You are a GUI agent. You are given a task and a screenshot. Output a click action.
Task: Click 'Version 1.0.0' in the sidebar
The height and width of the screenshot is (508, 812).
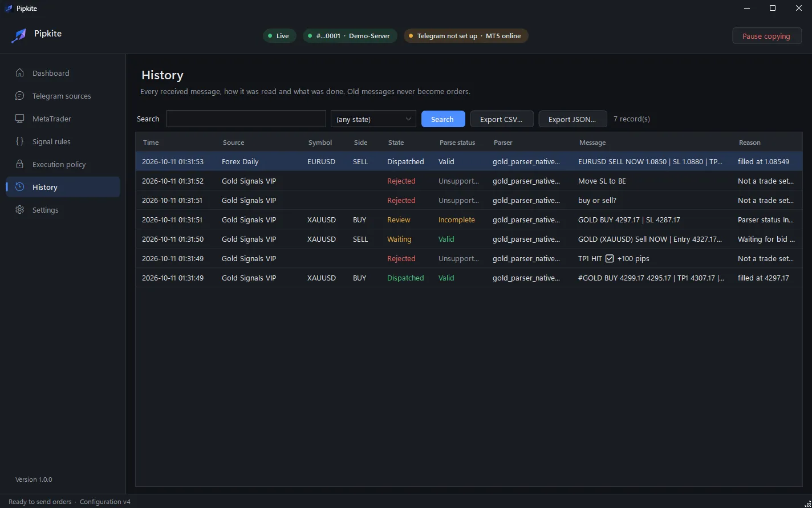pos(34,479)
